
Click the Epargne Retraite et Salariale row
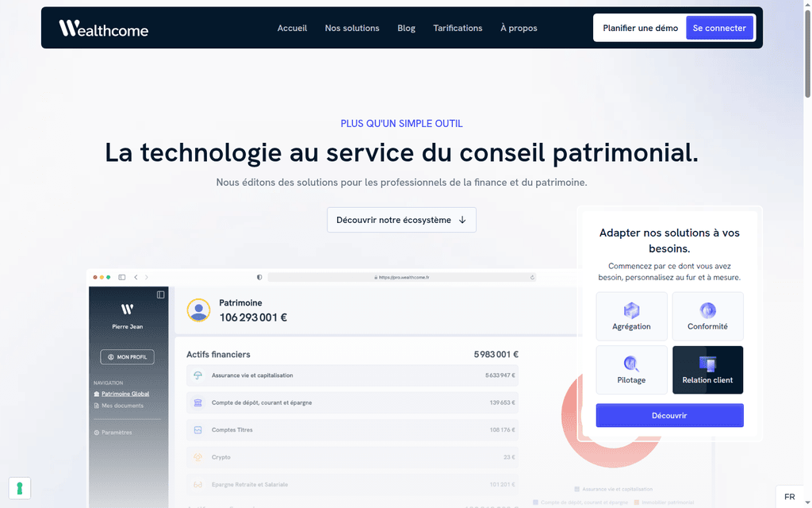(x=352, y=485)
